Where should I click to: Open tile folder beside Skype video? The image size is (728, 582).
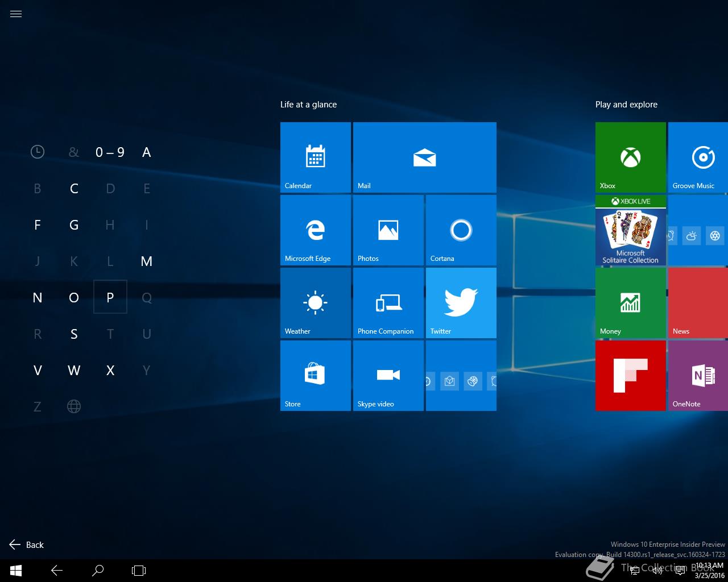pos(461,376)
